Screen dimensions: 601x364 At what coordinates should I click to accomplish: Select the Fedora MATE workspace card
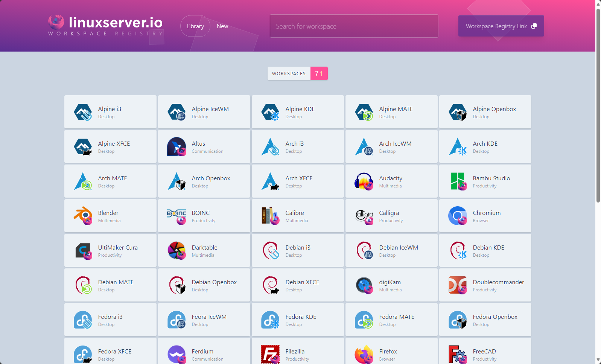click(391, 320)
